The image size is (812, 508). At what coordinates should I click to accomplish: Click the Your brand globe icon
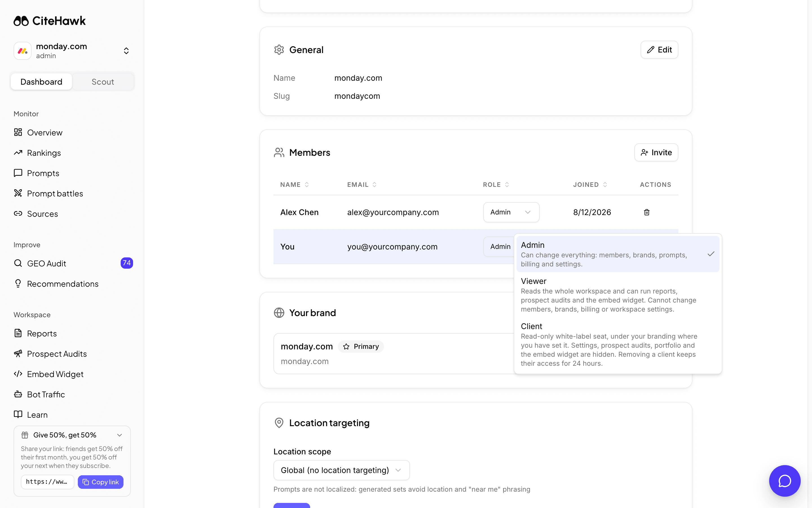click(279, 313)
